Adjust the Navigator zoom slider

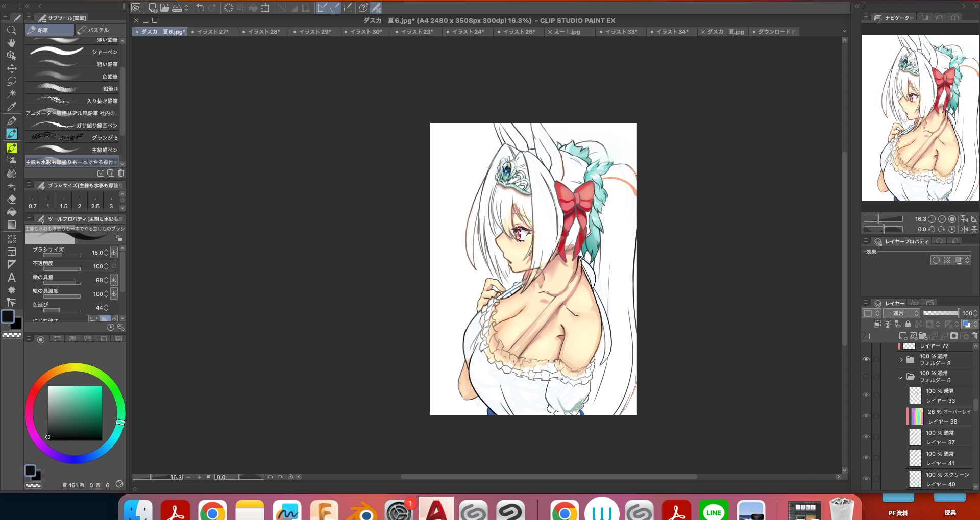(883, 219)
